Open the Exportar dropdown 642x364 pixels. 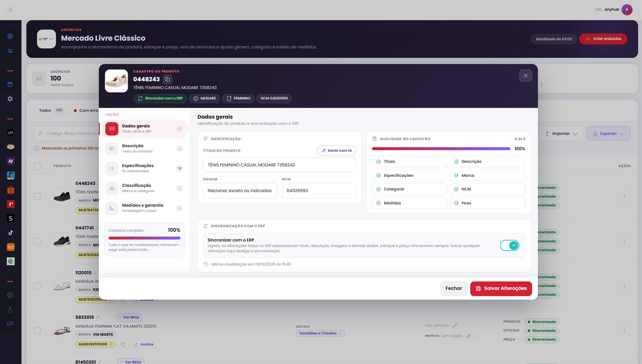pos(608,133)
